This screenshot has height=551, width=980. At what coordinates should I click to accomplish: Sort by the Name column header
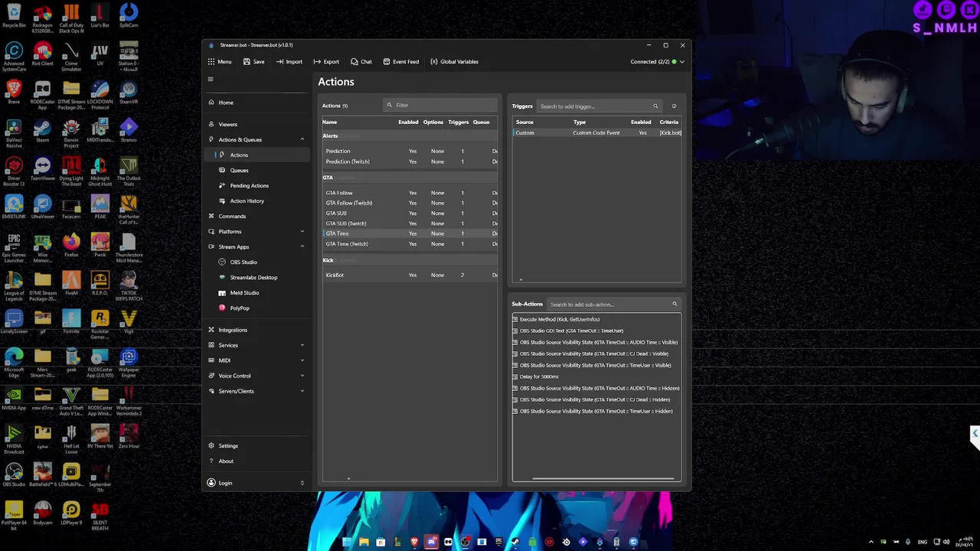coord(329,122)
